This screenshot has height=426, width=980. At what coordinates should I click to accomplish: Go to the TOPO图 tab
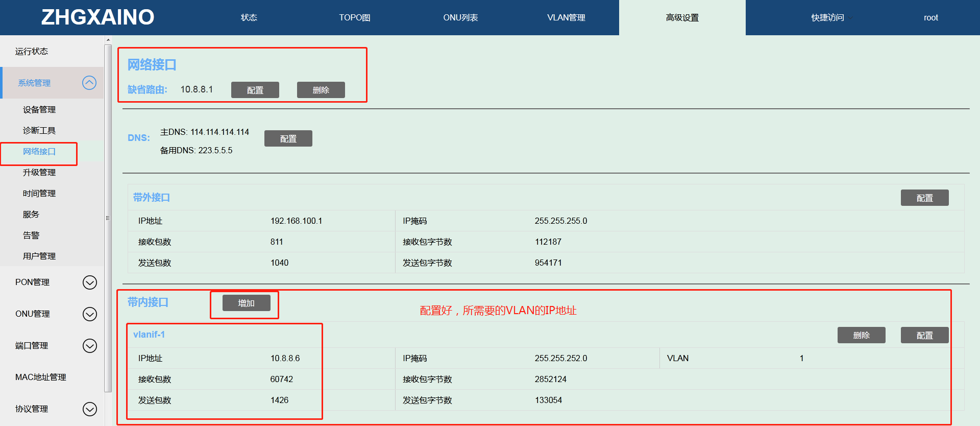(x=355, y=17)
